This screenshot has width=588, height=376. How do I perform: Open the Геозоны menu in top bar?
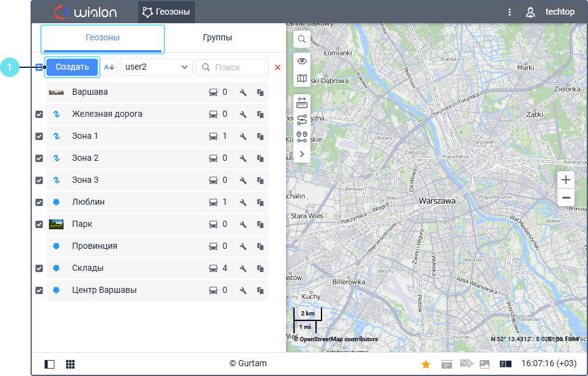(x=166, y=12)
